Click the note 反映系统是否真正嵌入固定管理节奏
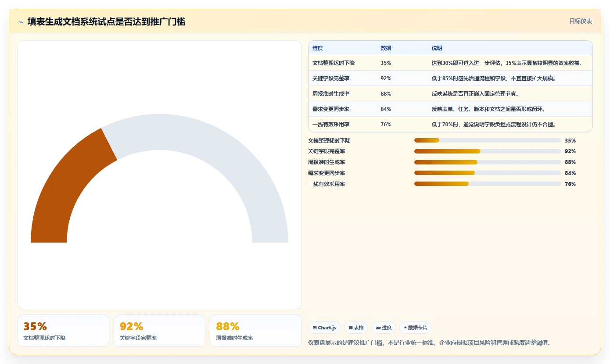610x364 pixels. 475,94
